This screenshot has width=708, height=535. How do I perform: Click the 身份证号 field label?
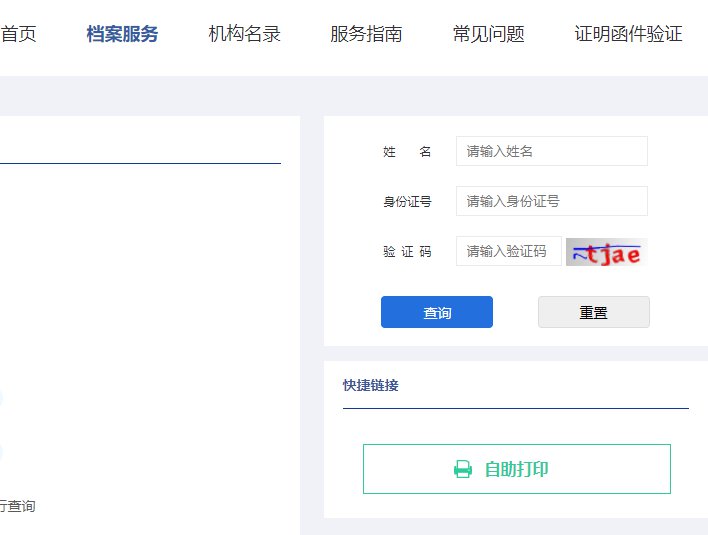(x=406, y=202)
